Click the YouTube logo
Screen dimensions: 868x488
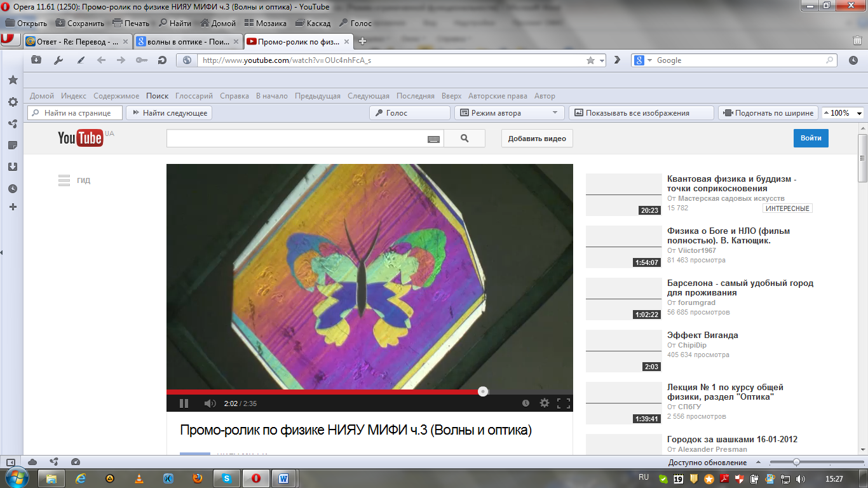80,137
